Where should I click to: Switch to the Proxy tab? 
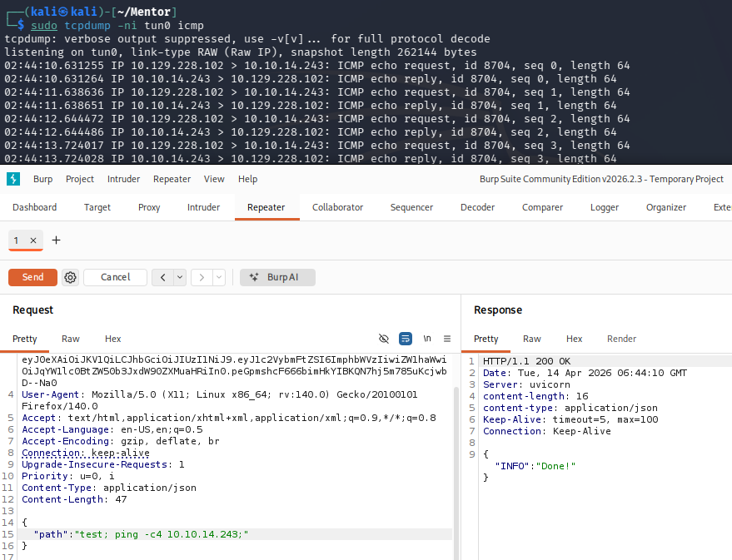tap(149, 207)
